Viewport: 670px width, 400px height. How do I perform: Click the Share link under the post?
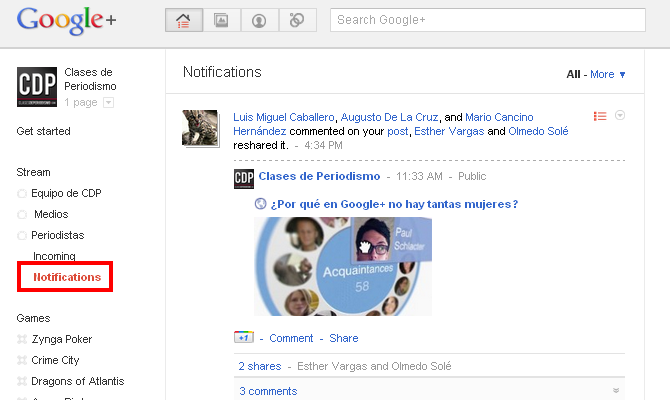coord(343,338)
